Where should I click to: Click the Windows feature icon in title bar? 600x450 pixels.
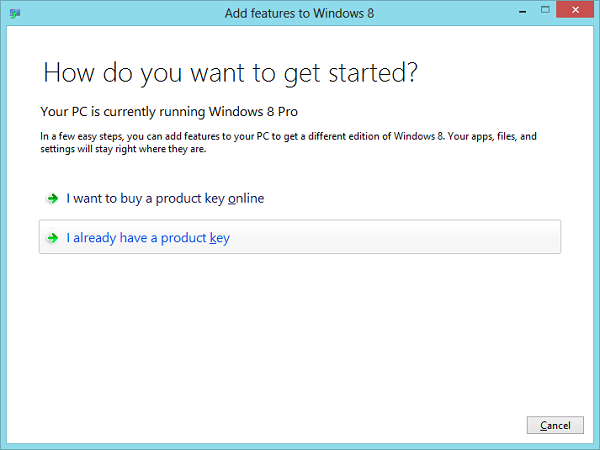point(14,13)
